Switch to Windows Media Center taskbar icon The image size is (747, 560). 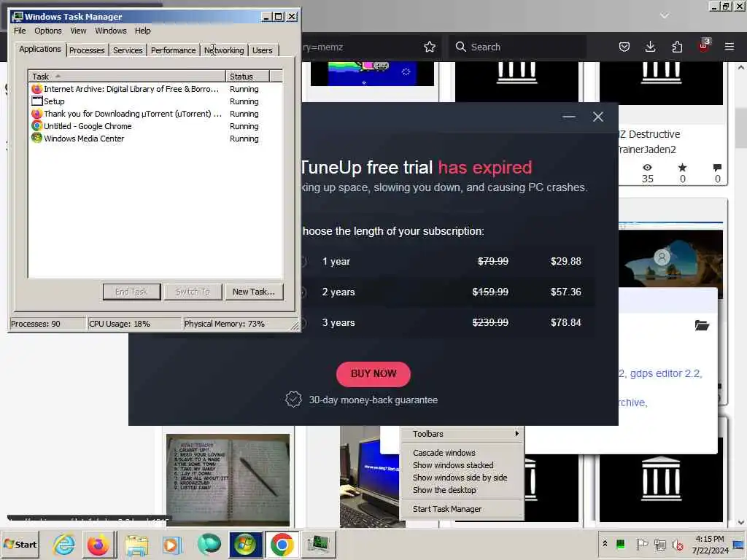[x=245, y=544]
